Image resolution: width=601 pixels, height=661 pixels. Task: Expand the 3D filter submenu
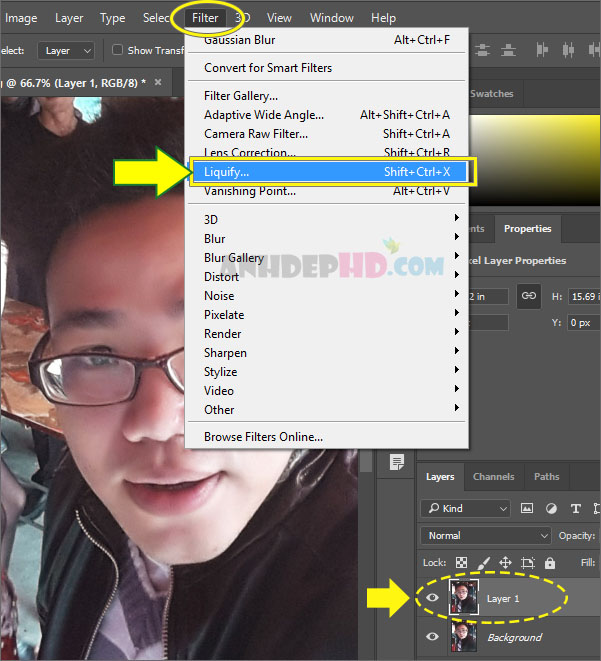(x=327, y=219)
